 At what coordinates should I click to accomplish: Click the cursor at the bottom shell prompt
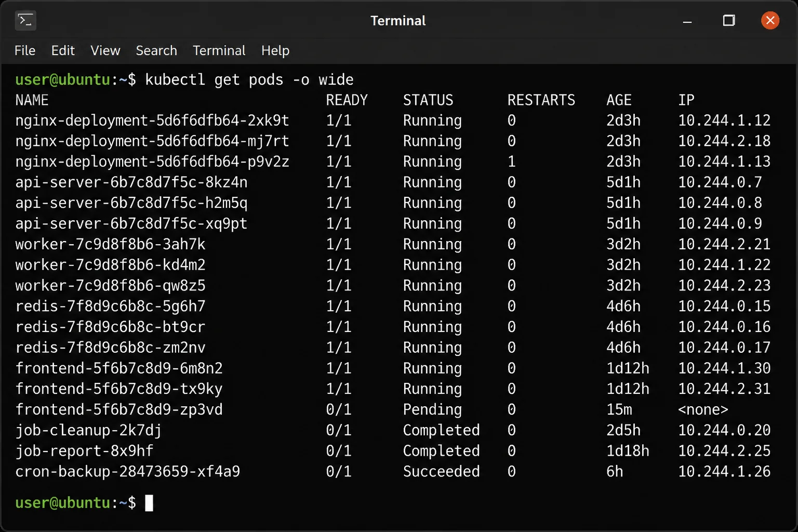pos(149,503)
